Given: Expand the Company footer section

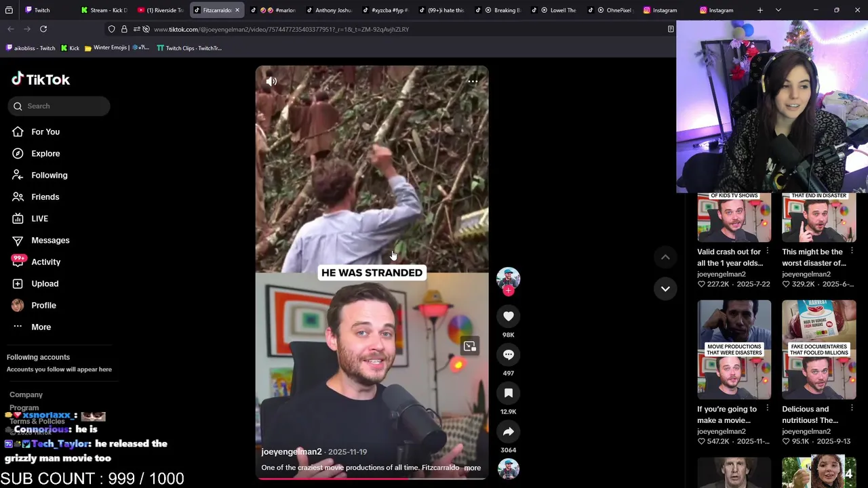Looking at the screenshot, I should [x=26, y=394].
